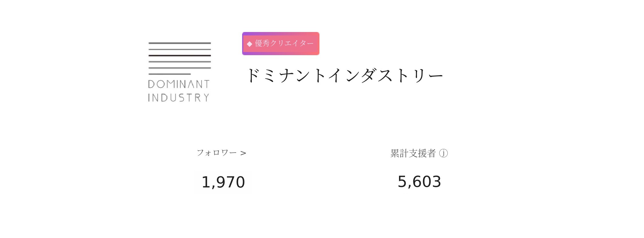Click the diamond icon in the badge
Viewport: 644px width, 238px height.
coord(250,44)
